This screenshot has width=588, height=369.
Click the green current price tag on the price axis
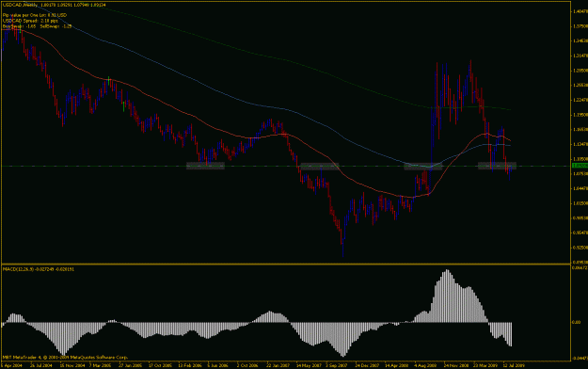[x=580, y=166]
